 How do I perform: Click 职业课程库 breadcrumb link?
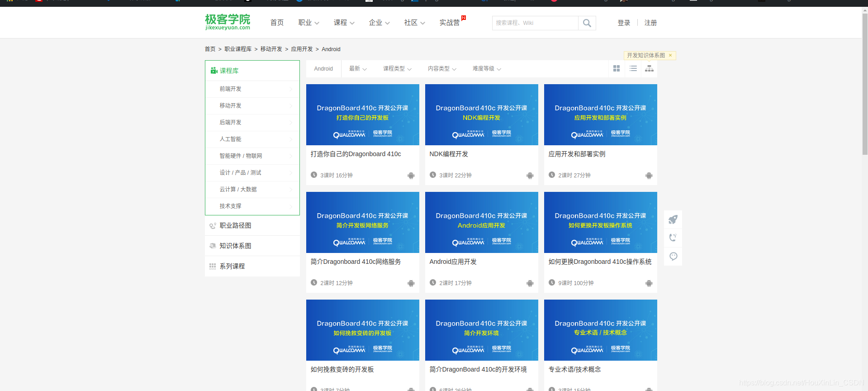[x=238, y=49]
